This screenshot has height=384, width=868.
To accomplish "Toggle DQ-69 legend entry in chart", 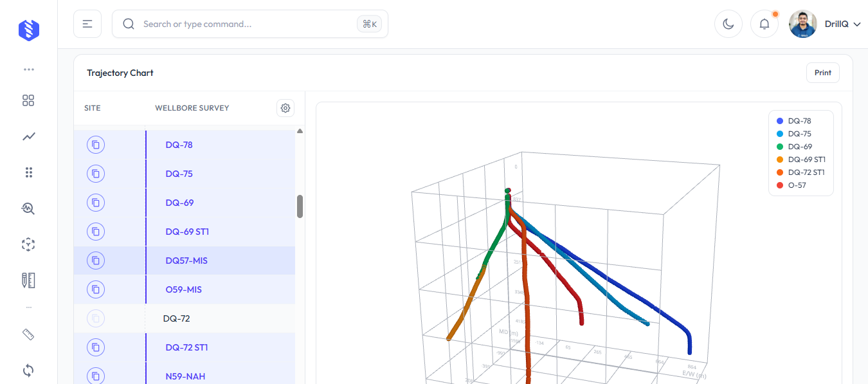I will click(x=794, y=147).
